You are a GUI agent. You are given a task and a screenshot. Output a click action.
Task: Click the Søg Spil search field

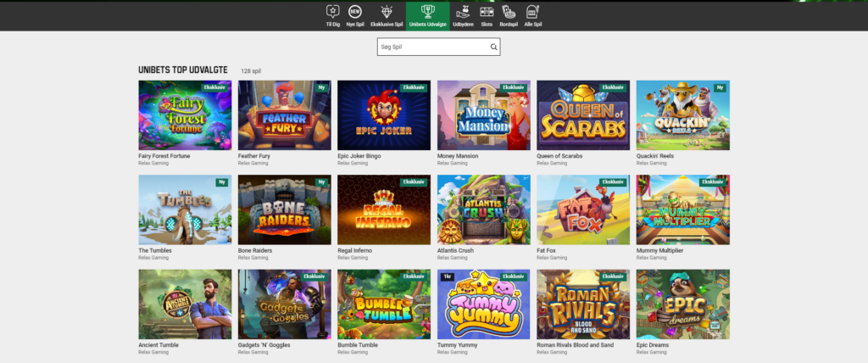tap(438, 47)
